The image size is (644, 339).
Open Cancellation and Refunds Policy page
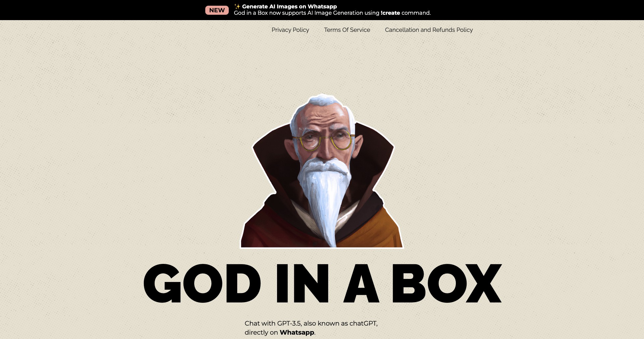(429, 30)
